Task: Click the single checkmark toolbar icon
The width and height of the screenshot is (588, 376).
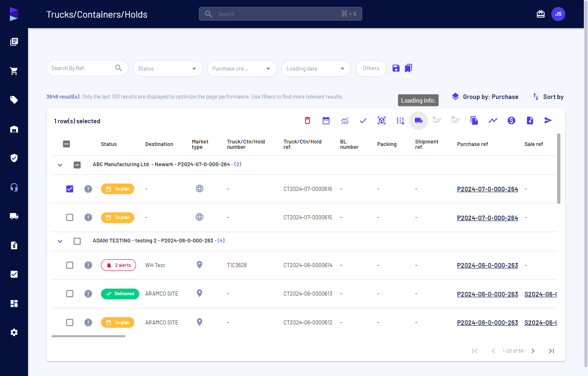Action: [x=363, y=120]
